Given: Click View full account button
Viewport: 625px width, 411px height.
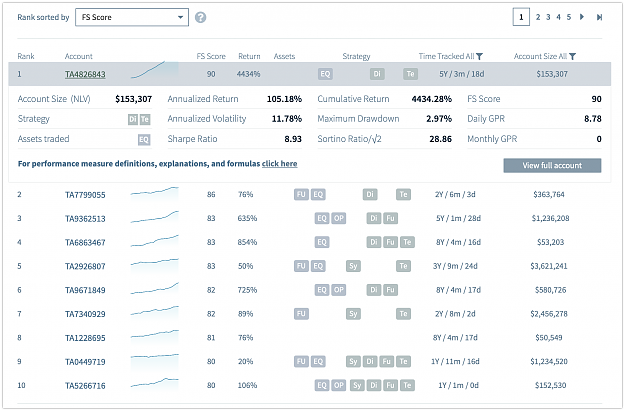Looking at the screenshot, I should coord(552,165).
